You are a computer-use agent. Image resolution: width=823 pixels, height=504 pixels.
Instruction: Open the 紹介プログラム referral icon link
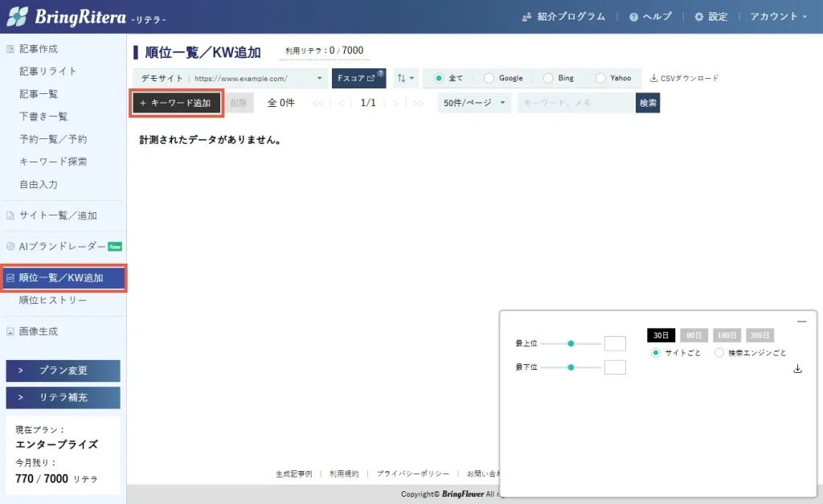(527, 17)
